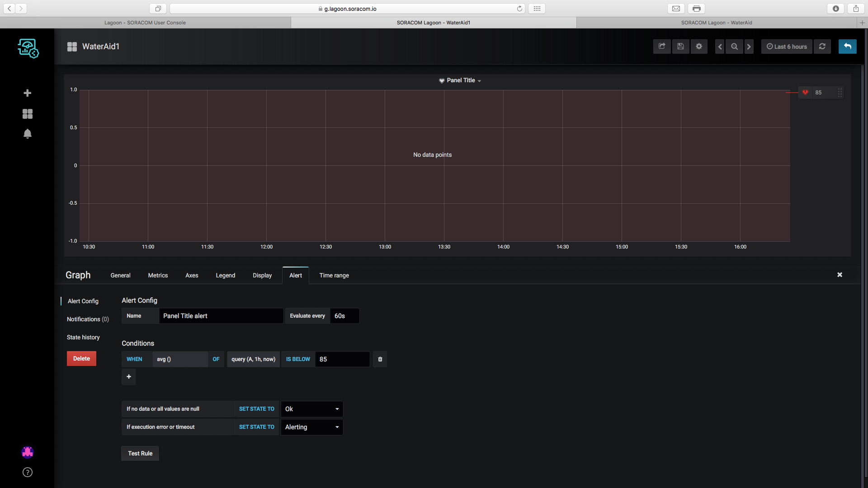
Task: Click the Test Rule button
Action: pos(140,453)
